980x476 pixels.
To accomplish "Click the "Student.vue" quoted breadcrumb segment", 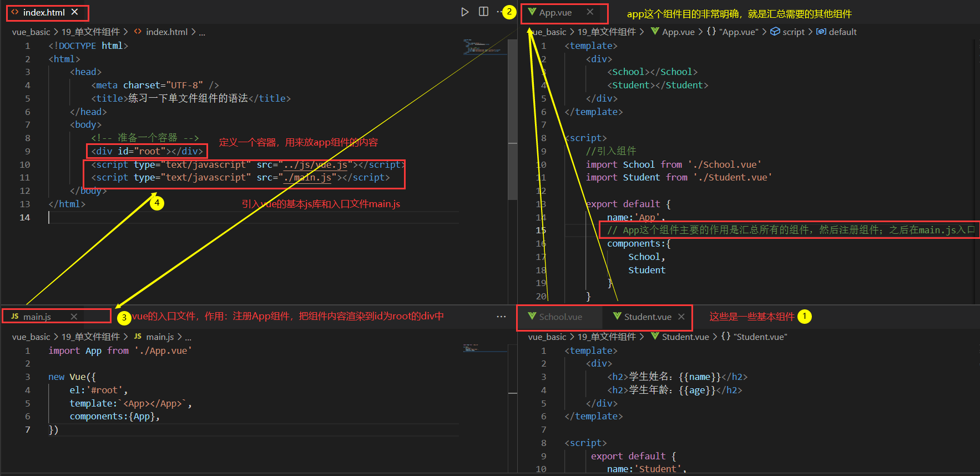I will (760, 337).
